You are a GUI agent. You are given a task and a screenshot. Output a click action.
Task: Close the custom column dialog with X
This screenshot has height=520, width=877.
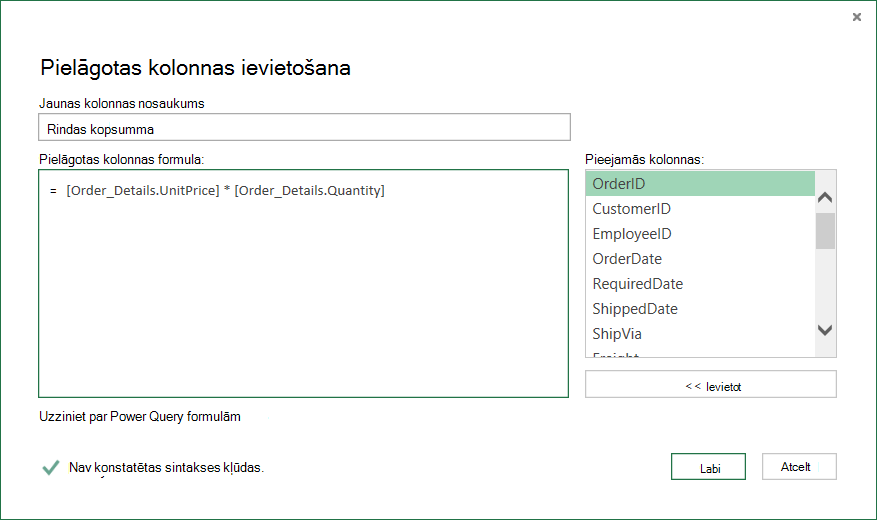coord(856,17)
